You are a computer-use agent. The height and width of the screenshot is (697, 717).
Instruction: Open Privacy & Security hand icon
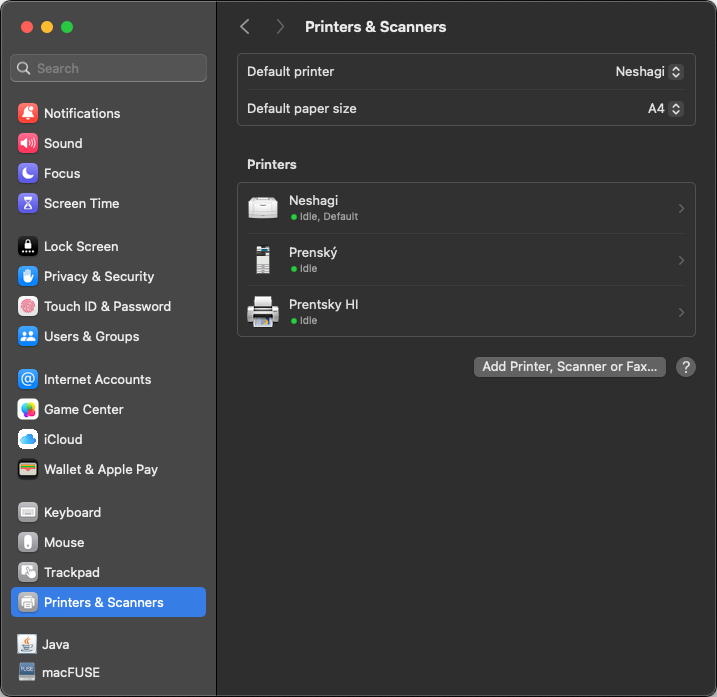(28, 276)
